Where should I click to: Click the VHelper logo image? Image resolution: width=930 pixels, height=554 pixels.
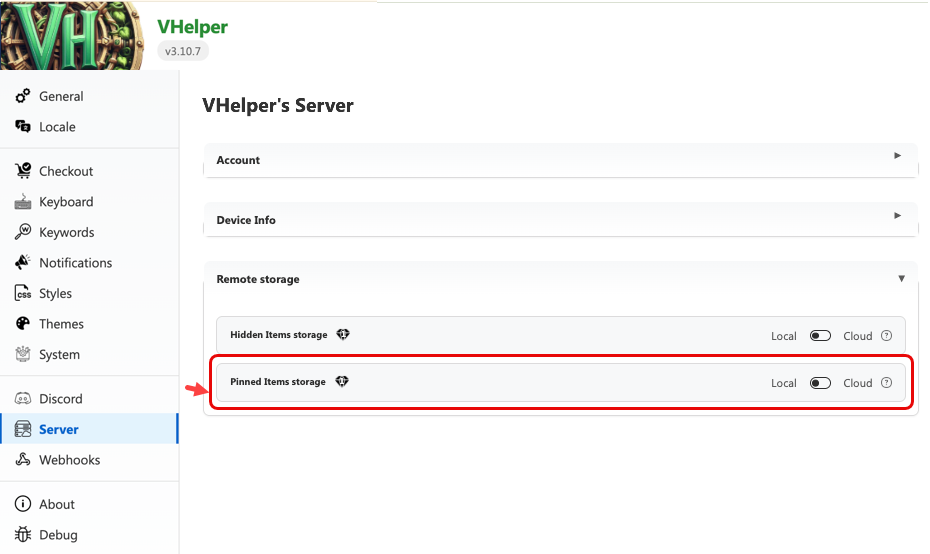[x=72, y=35]
